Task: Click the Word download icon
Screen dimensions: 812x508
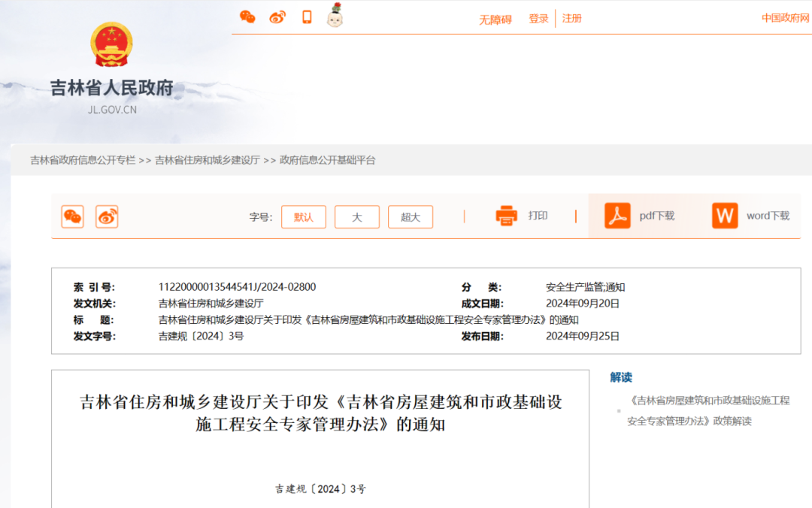Action: (x=724, y=216)
